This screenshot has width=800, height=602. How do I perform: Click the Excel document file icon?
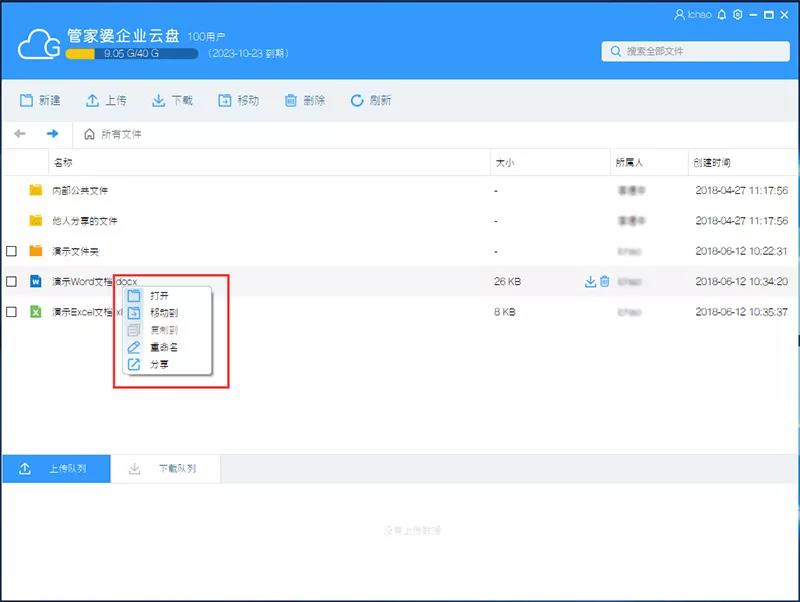click(36, 312)
